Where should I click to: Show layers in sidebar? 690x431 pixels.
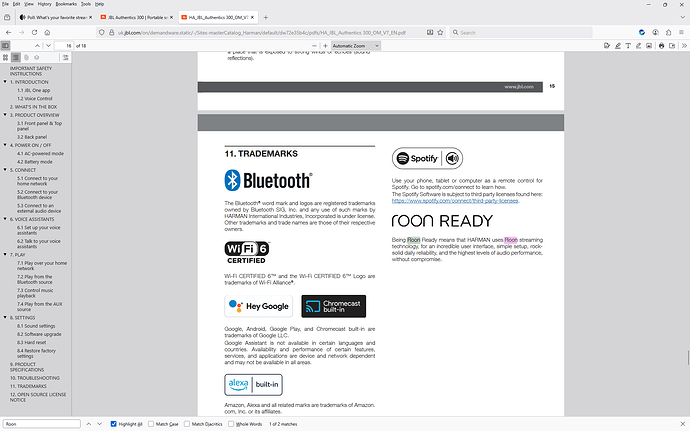click(37, 57)
